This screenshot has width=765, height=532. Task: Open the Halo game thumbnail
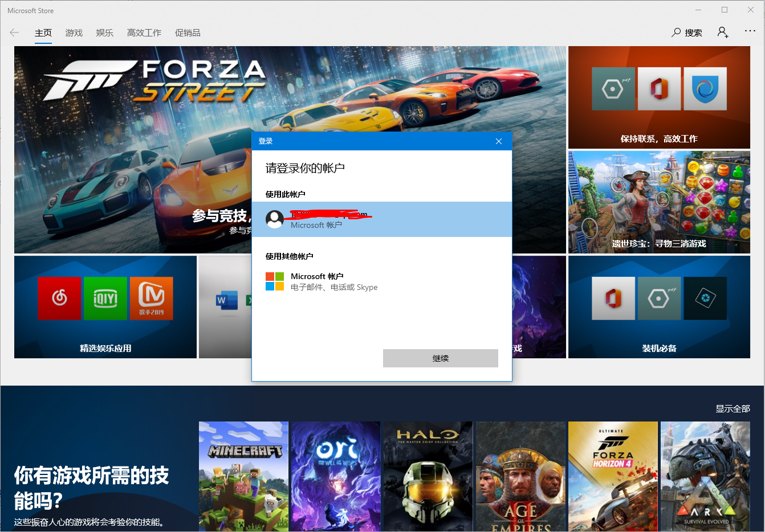(428, 477)
